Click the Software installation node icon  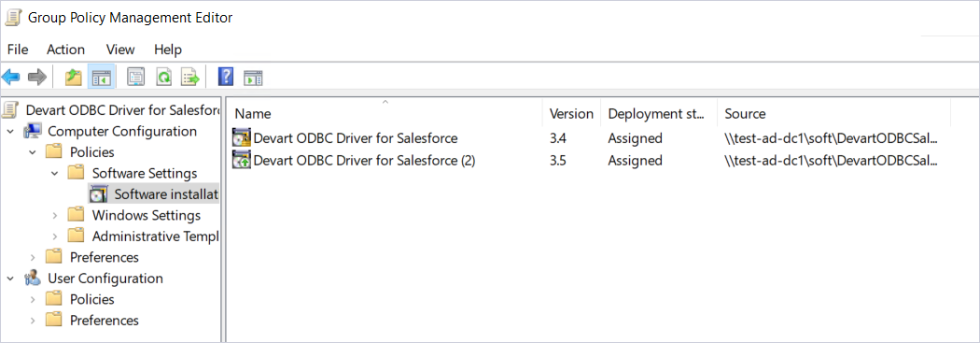99,194
